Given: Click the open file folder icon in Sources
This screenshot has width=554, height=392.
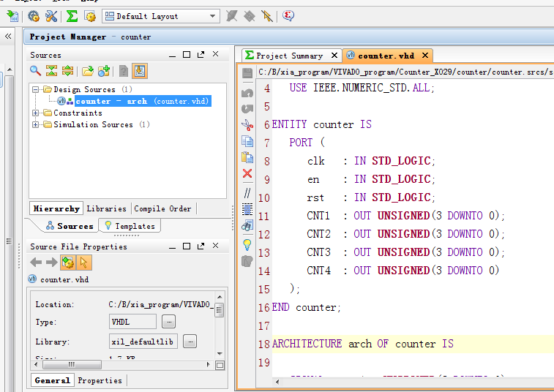Looking at the screenshot, I should pos(88,71).
